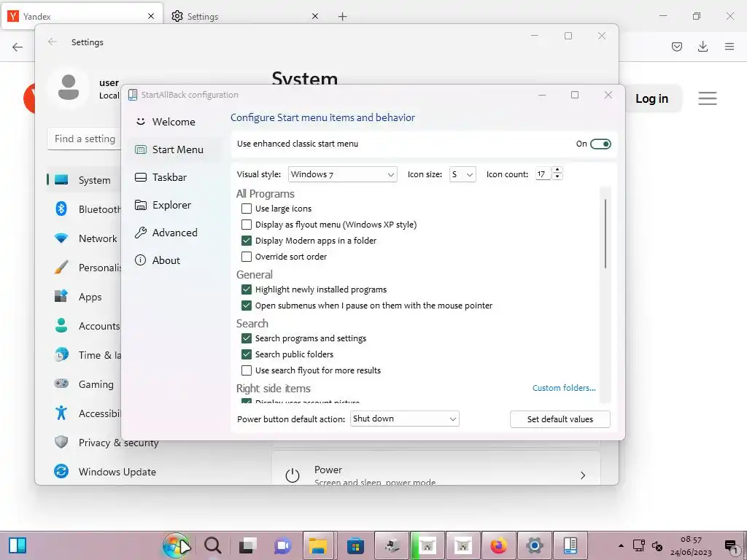Open StartAllBack icon on taskbar
Viewport: 747px width, 560px height.
570,545
